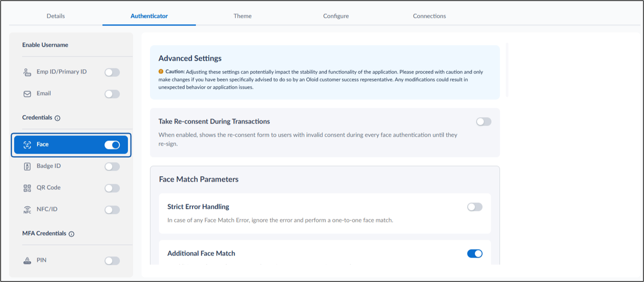Click the QR Code icon

click(x=27, y=188)
